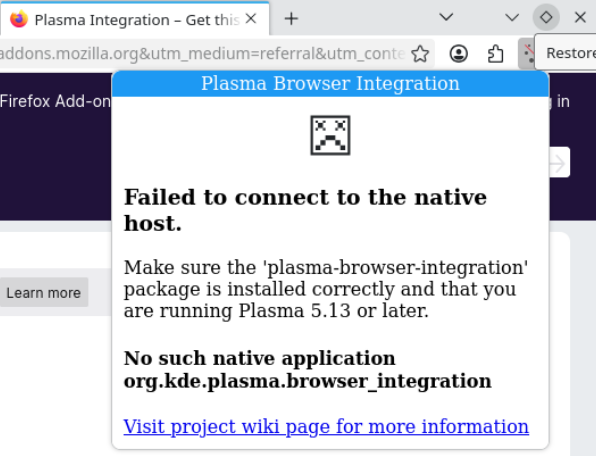Click the Learn more button
The image size is (596, 456).
coord(44,293)
